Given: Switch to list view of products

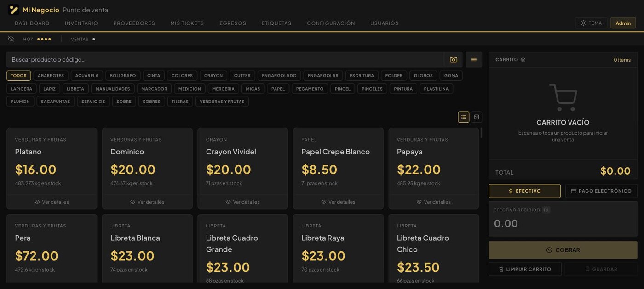Looking at the screenshot, I should [x=463, y=117].
